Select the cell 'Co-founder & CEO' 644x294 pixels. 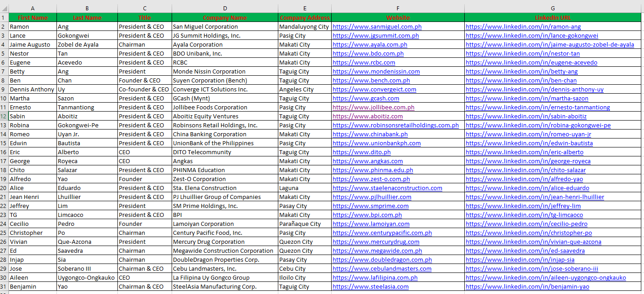coord(145,89)
